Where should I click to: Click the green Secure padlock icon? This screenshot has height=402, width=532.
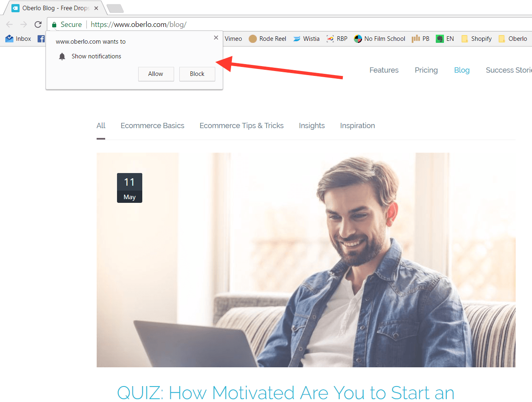[x=54, y=24]
